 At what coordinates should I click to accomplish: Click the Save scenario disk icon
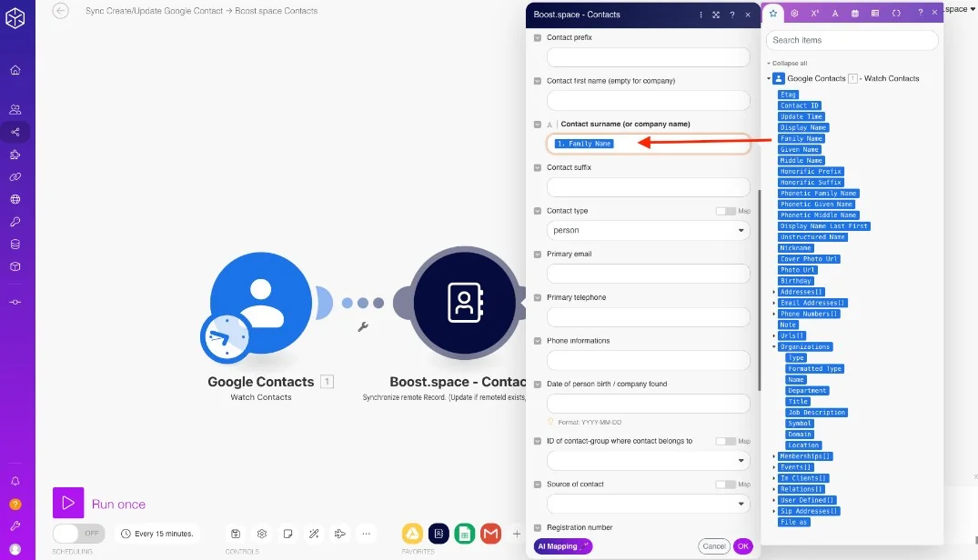click(236, 534)
